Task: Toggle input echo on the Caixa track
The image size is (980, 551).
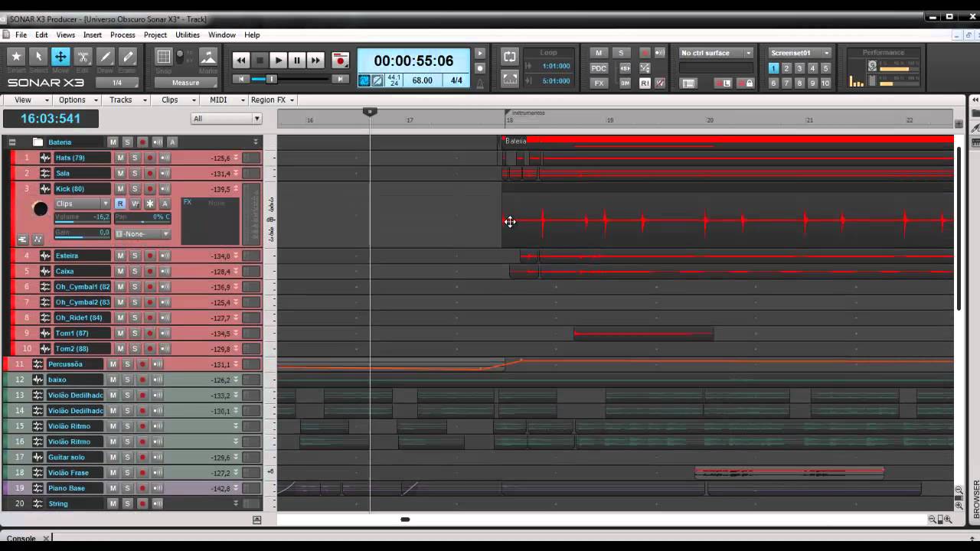Action: (165, 272)
